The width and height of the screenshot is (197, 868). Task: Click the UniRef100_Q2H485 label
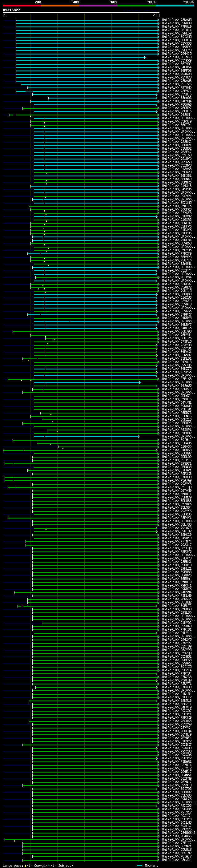point(177,443)
